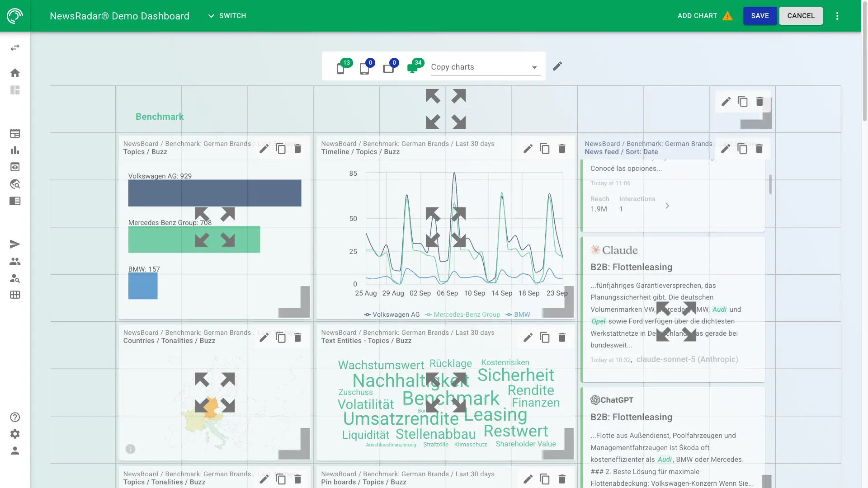Open the three-dot more options menu
868x488 pixels.
pos(837,16)
